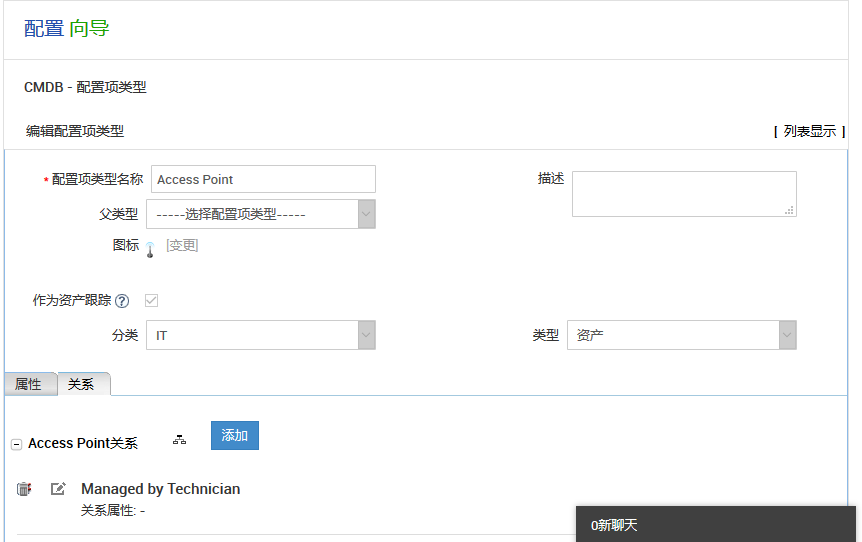The height and width of the screenshot is (542, 862).
Task: Open the 父类型 dropdown
Action: click(x=261, y=214)
